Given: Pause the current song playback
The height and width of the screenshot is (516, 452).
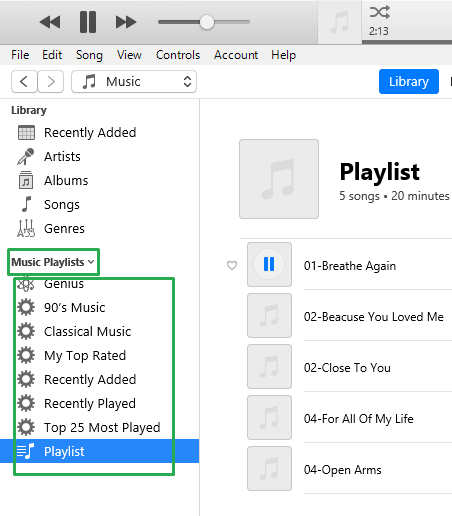Looking at the screenshot, I should [x=88, y=22].
